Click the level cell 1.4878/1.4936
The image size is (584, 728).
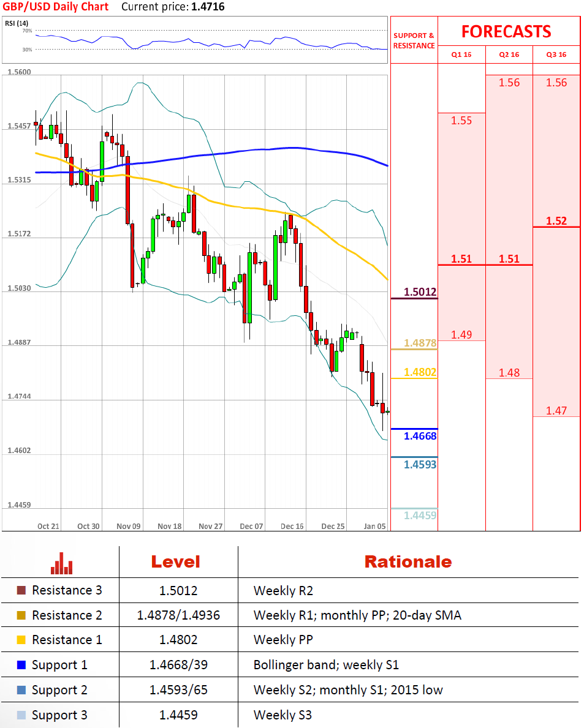(178, 615)
